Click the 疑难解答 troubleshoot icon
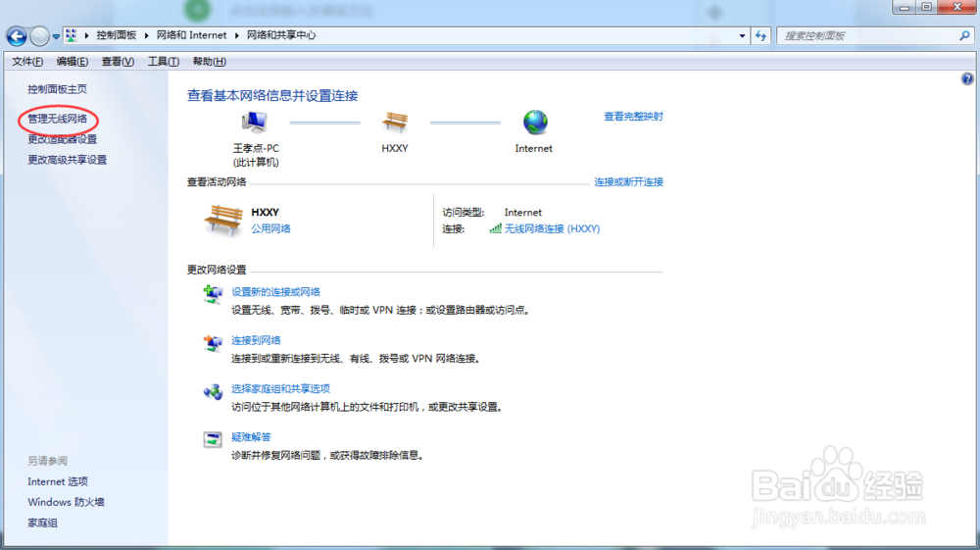The height and width of the screenshot is (550, 980). click(213, 439)
